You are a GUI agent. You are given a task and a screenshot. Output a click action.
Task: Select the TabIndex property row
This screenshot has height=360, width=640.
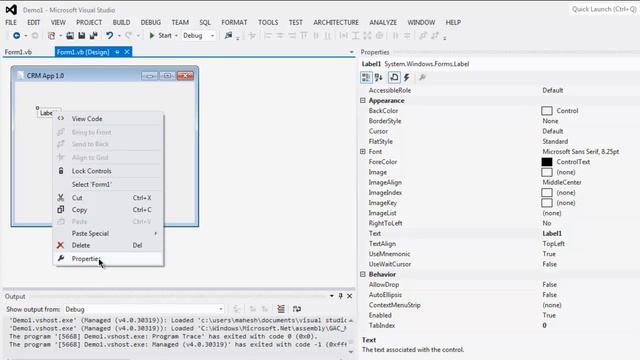(x=500, y=325)
